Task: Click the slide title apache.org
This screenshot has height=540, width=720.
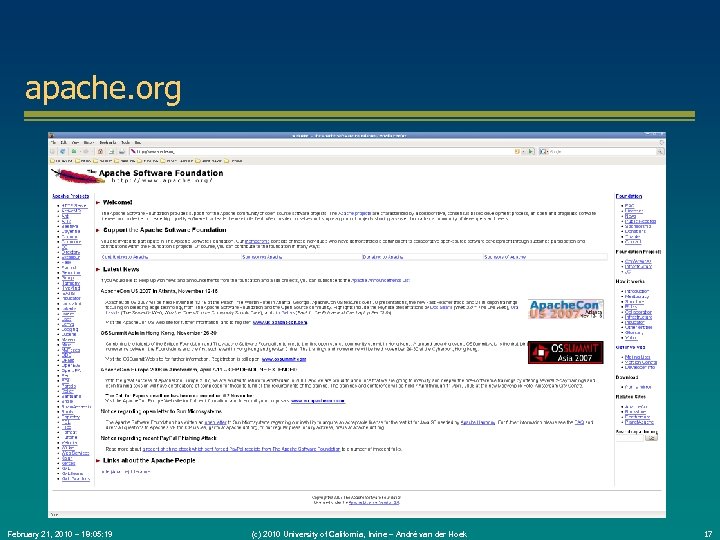Action: (x=103, y=89)
